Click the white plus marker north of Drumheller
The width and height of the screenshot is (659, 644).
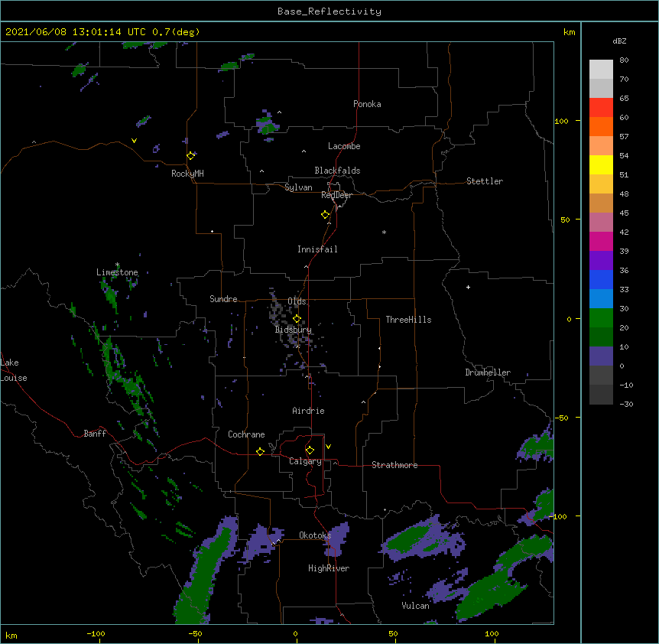pos(468,287)
